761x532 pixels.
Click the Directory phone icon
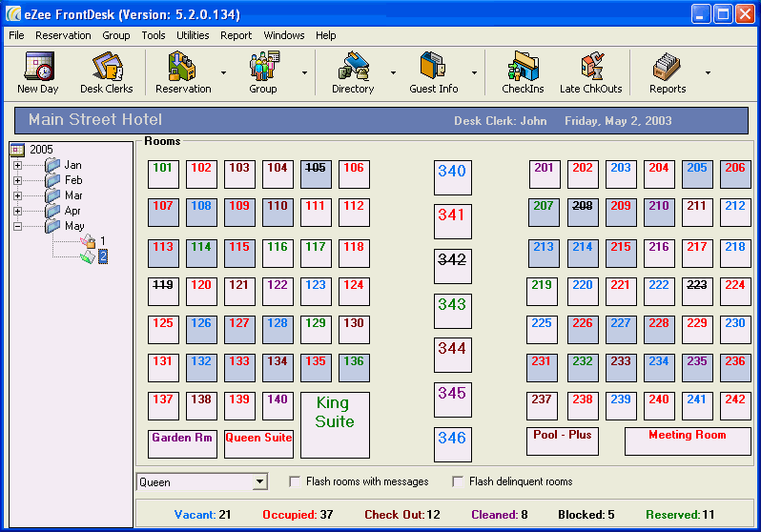pos(354,66)
